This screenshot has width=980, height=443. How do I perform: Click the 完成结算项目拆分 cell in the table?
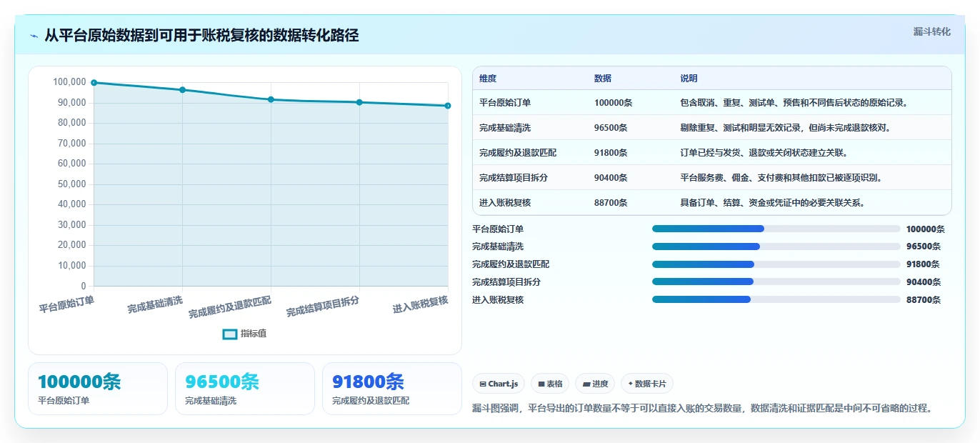[x=514, y=178]
